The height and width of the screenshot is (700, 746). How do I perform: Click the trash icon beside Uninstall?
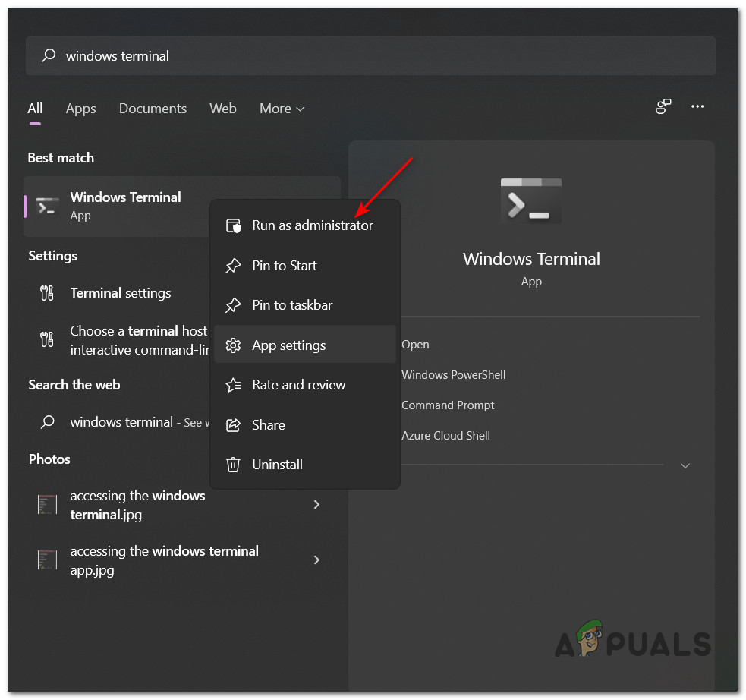point(233,465)
